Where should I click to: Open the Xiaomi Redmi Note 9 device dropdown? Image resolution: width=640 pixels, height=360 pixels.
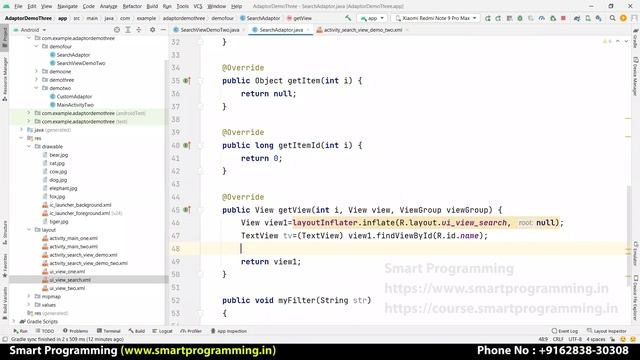pyautogui.click(x=436, y=18)
